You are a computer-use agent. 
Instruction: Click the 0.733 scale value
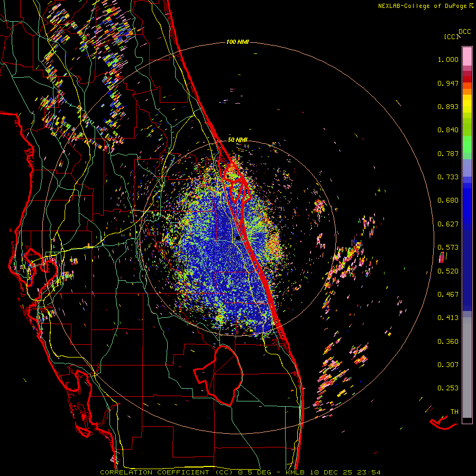(x=448, y=177)
